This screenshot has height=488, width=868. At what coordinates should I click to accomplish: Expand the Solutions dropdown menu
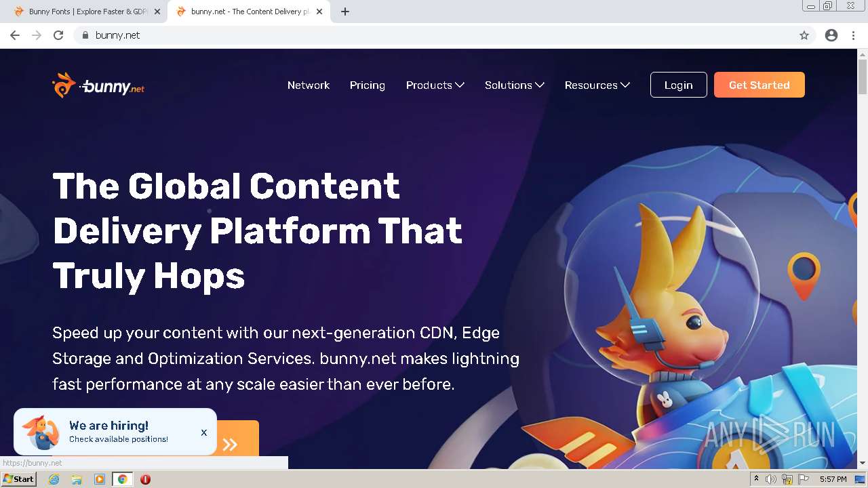coord(515,85)
